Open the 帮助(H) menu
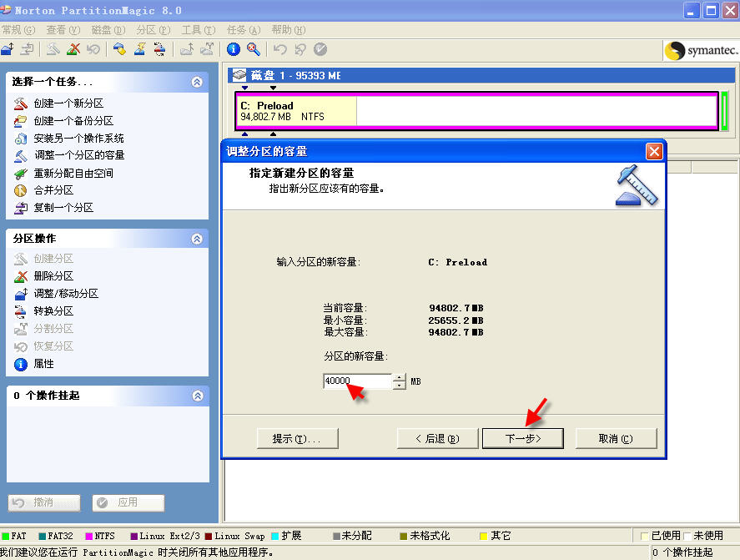This screenshot has width=740, height=560. 289,30
